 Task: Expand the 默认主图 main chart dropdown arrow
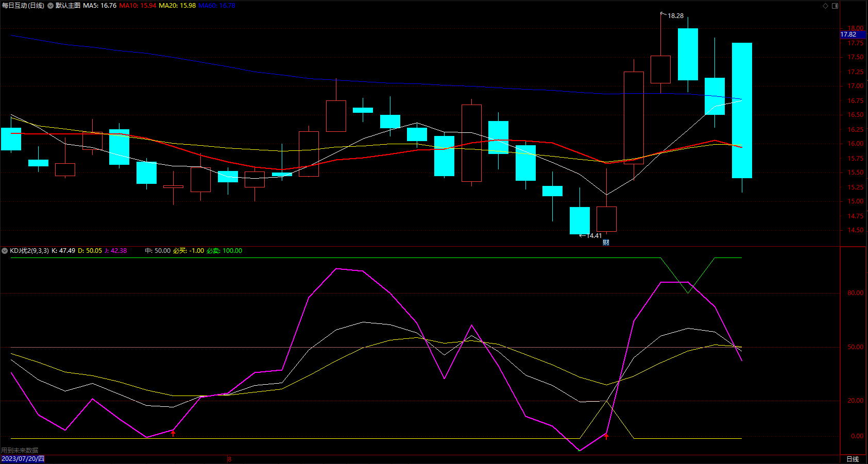(x=50, y=6)
